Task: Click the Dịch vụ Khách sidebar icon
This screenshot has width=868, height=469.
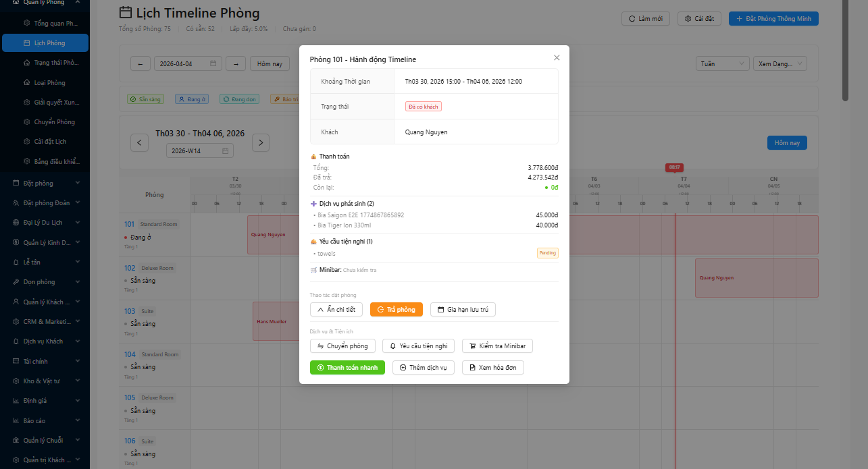Action: (16, 341)
